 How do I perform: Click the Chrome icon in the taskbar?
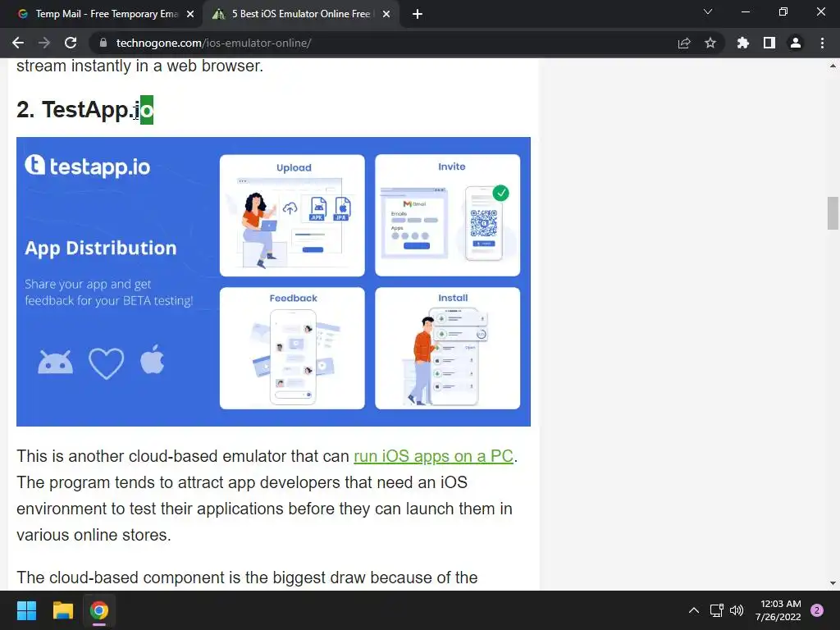click(x=99, y=610)
